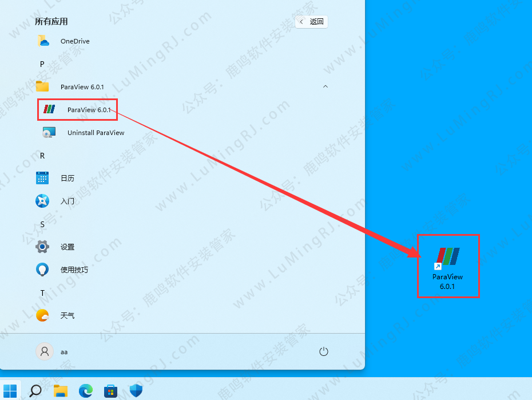
Task: Jump to letter P section header
Action: coord(42,64)
